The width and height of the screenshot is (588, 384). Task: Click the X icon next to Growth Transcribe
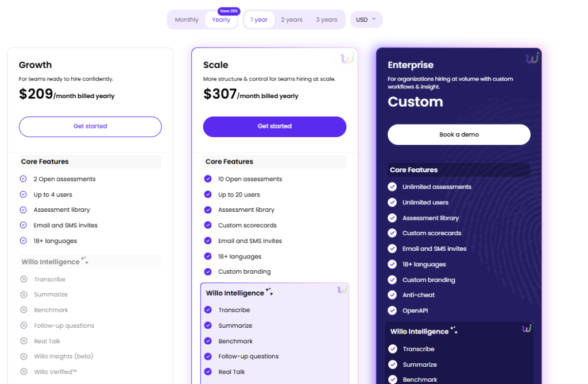pos(24,280)
